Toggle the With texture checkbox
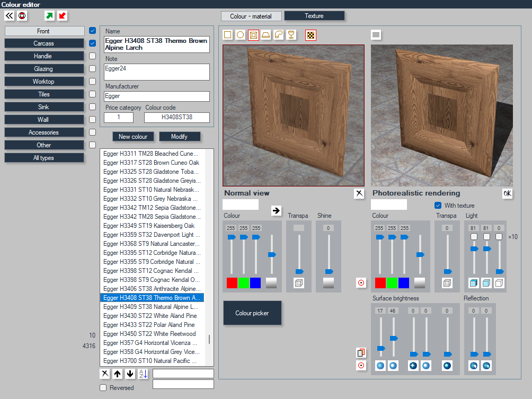The width and height of the screenshot is (532, 399). click(438, 205)
